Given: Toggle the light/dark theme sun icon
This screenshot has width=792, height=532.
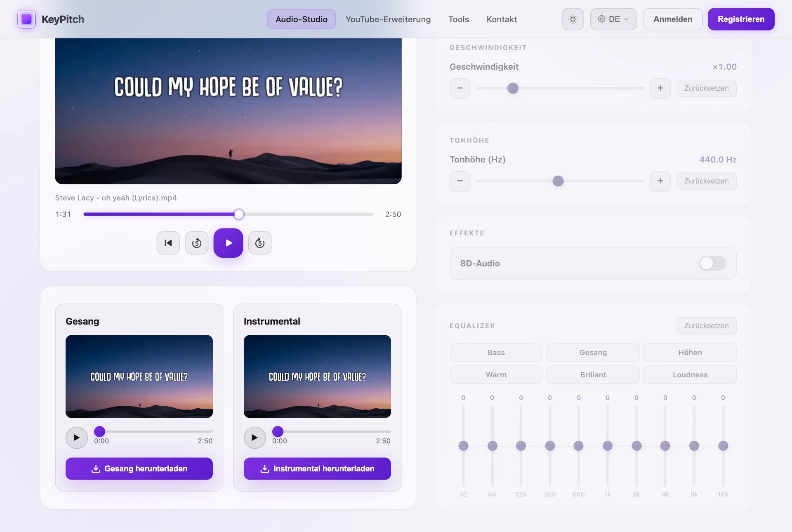Looking at the screenshot, I should (x=573, y=19).
